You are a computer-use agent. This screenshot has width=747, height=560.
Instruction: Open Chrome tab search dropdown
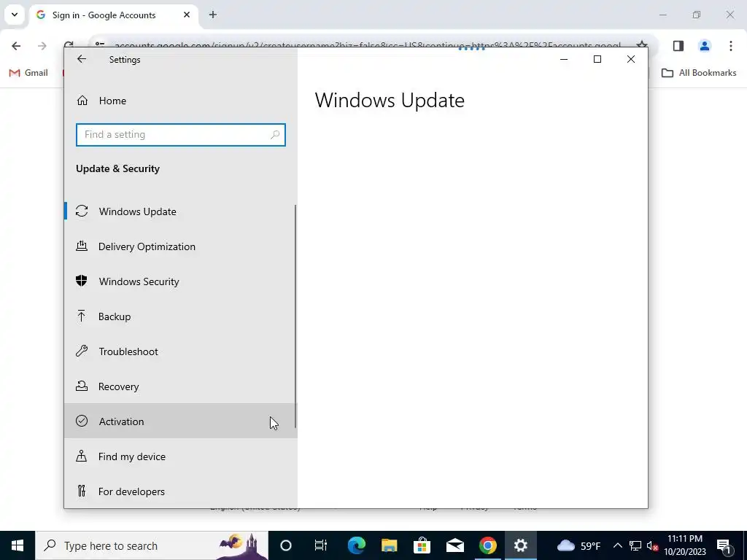pos(15,15)
